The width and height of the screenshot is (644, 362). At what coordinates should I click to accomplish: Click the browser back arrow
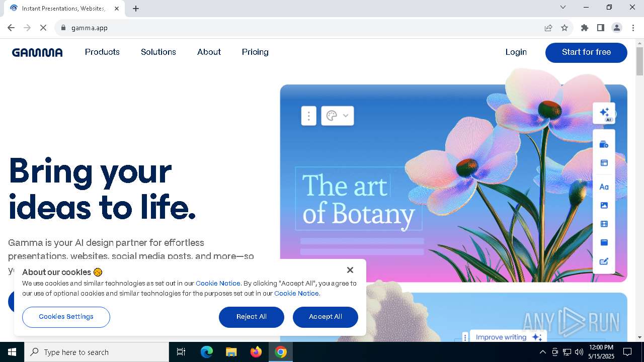pyautogui.click(x=11, y=28)
